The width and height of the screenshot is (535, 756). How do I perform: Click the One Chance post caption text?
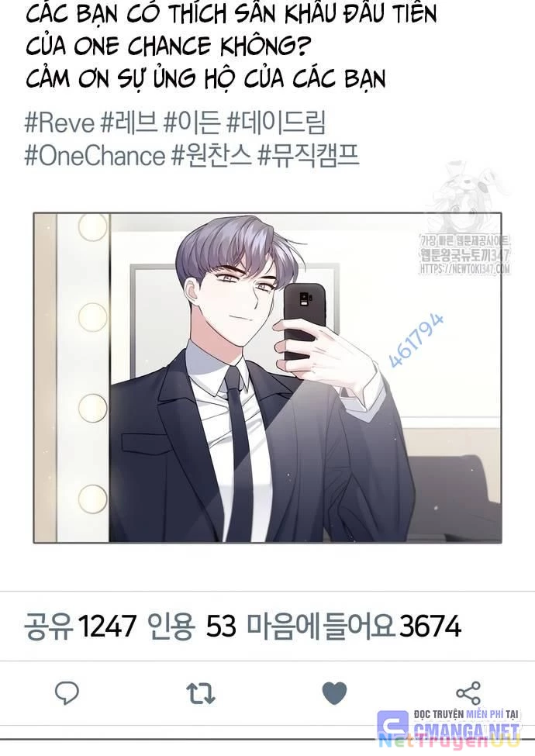pyautogui.click(x=230, y=46)
